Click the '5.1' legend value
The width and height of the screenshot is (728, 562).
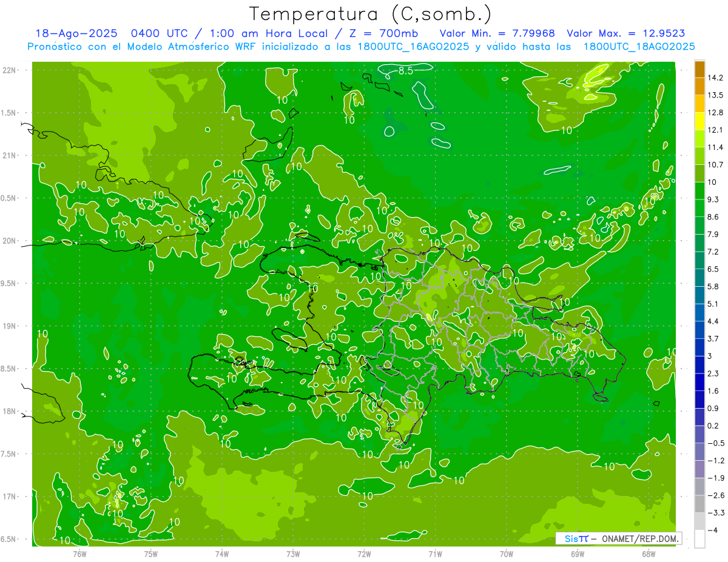(713, 304)
